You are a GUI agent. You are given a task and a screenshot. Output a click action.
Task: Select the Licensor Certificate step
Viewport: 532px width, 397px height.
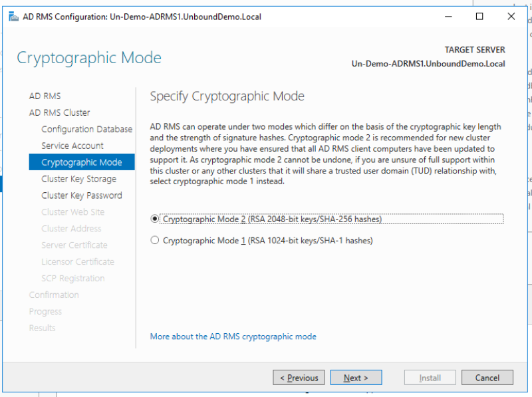point(78,261)
